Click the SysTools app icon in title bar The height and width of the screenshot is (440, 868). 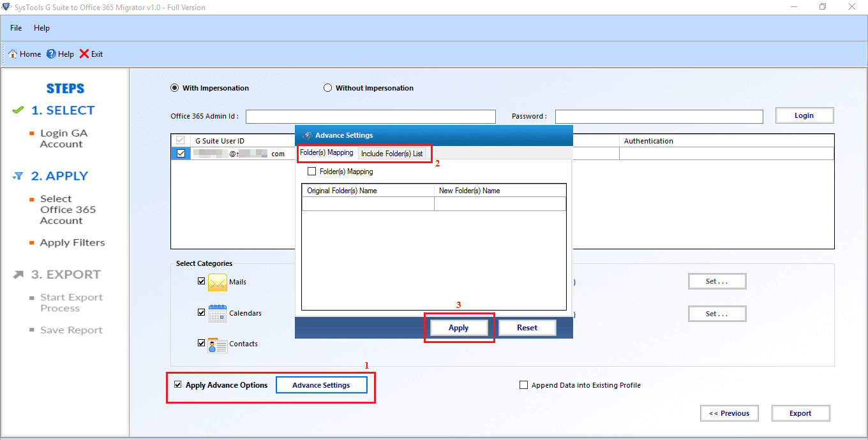[x=7, y=7]
